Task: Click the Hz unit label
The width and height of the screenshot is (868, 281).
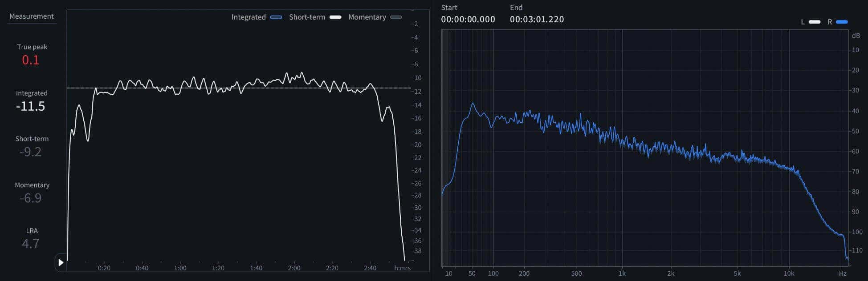Action: point(843,273)
